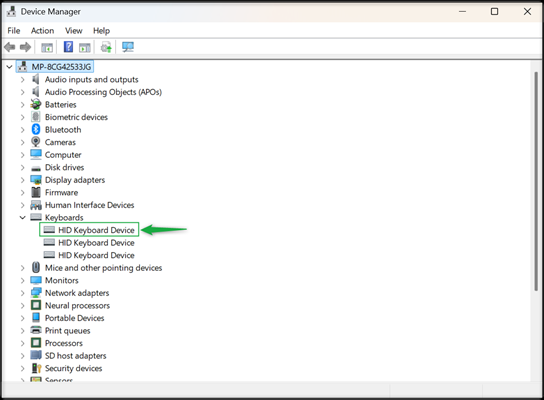Select the Portable Devices label
This screenshot has height=400, width=544.
pos(75,318)
